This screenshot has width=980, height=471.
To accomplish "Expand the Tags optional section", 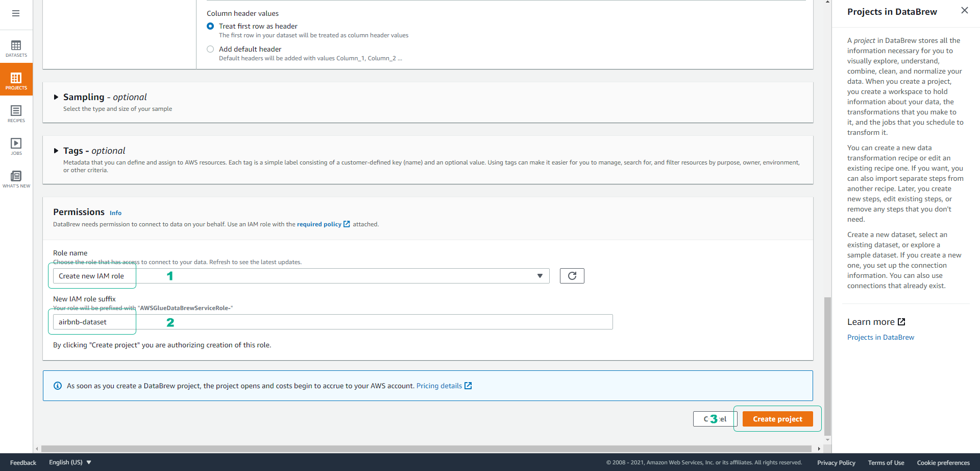I will 56,151.
